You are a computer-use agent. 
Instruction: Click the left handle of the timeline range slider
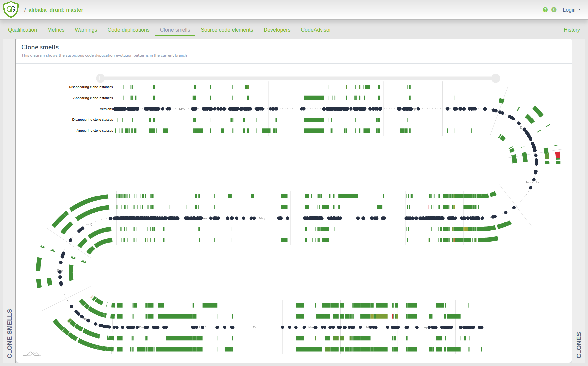(100, 78)
